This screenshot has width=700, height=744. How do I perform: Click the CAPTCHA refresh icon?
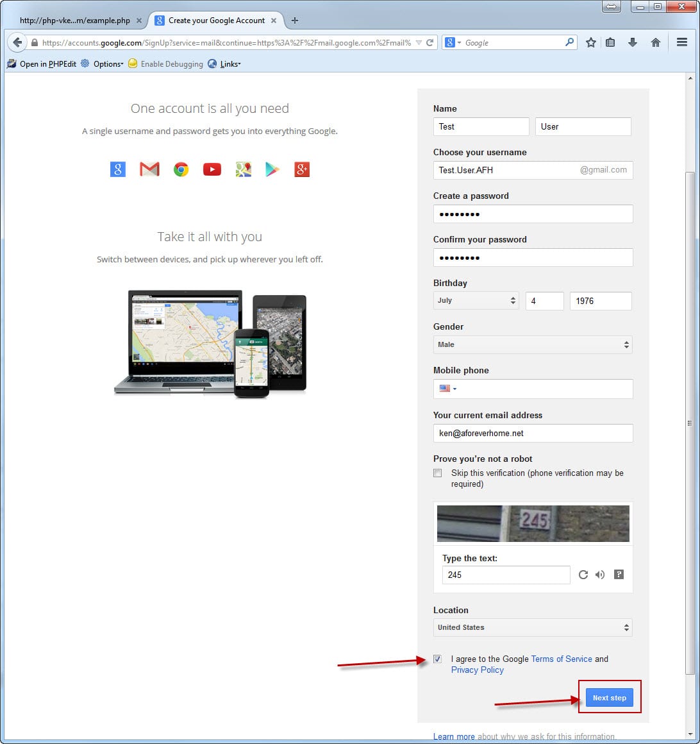tap(583, 575)
